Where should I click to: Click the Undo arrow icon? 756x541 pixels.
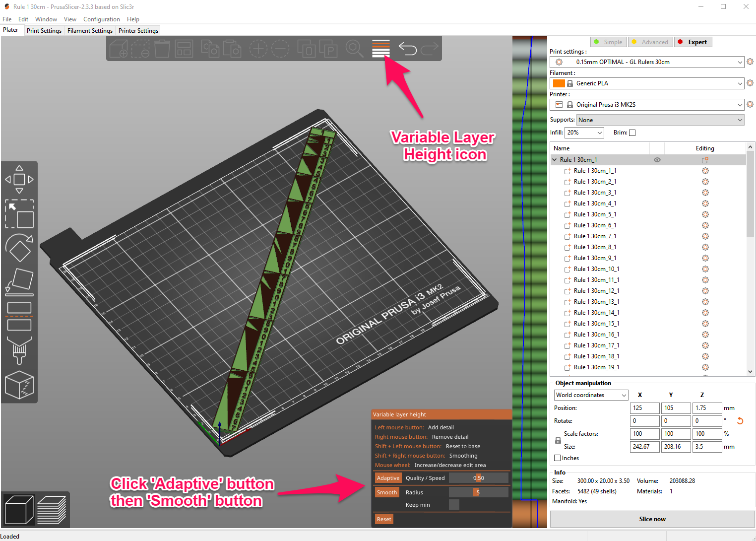pos(407,49)
